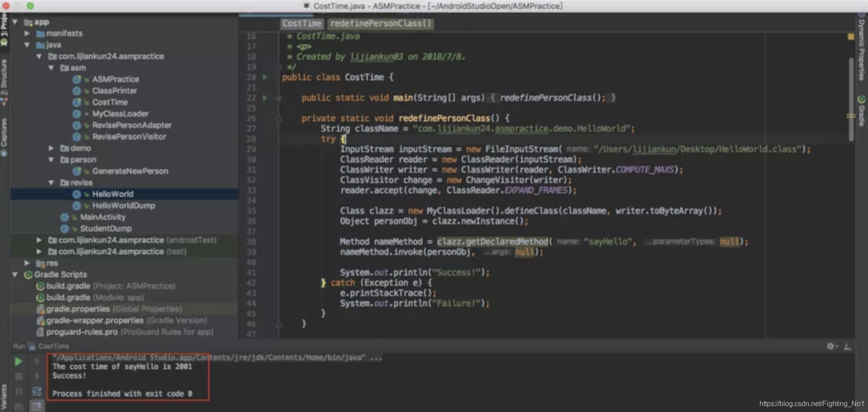Viewport: 868px width, 412px height.
Task: Open RevisePersonVisitor class
Action: tap(129, 137)
